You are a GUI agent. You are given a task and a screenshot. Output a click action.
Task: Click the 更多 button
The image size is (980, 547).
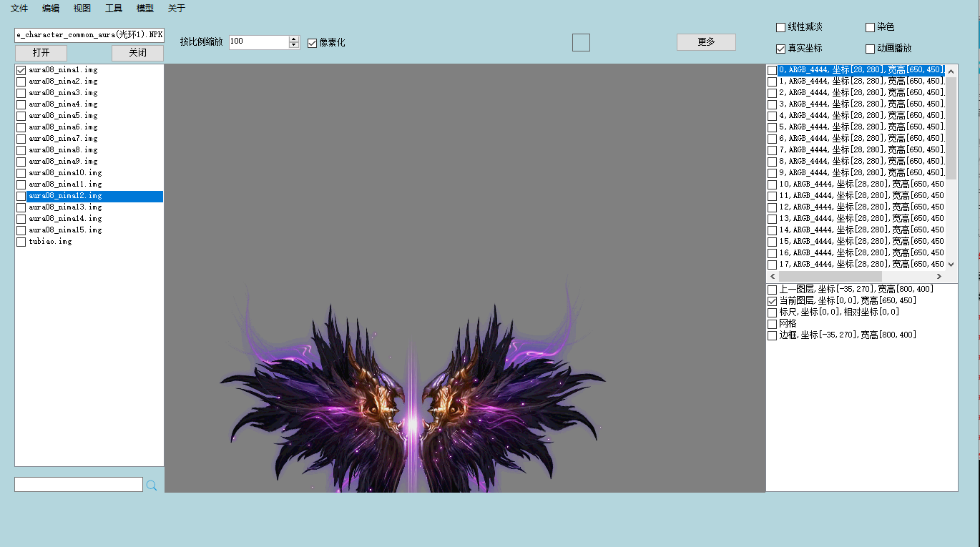tap(706, 42)
